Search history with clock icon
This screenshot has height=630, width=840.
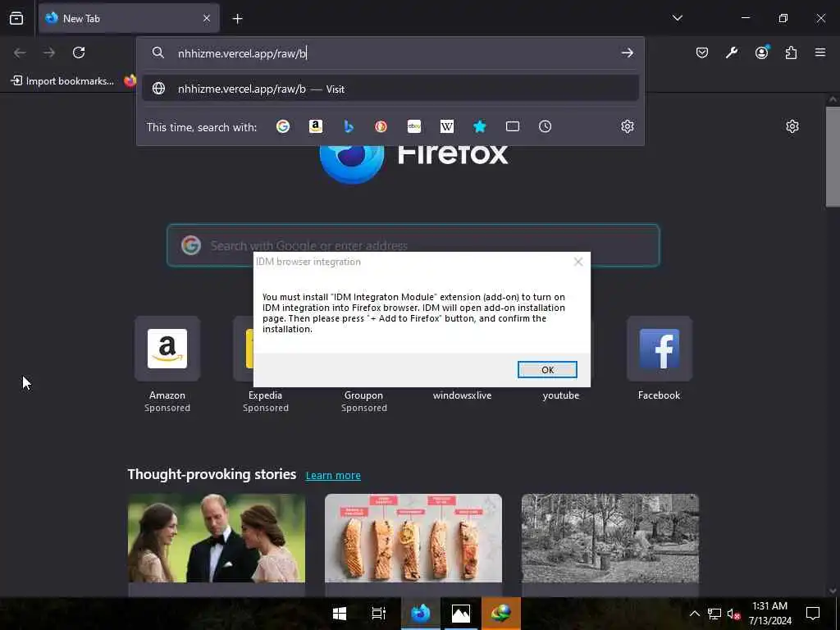(545, 126)
